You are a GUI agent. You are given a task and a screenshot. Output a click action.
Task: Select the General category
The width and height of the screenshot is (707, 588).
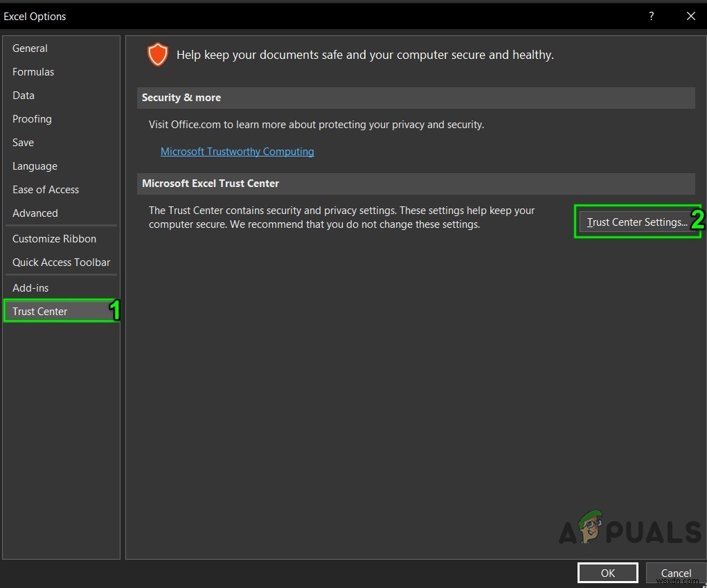coord(30,48)
